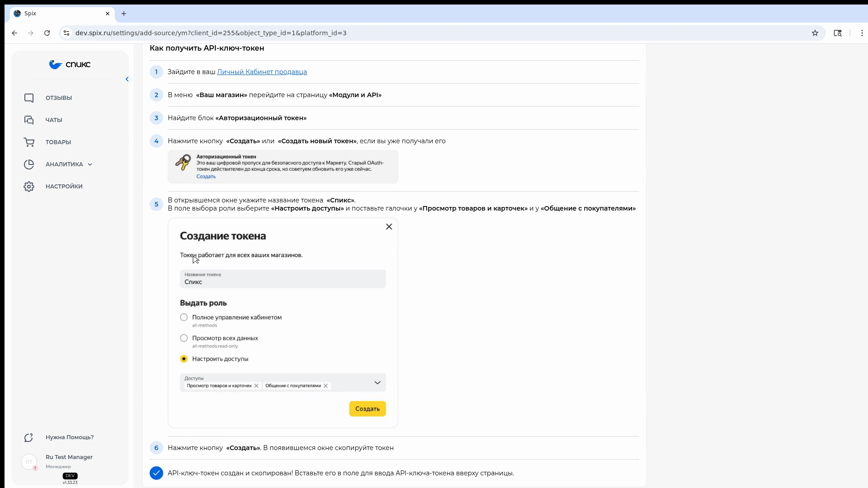This screenshot has width=868, height=488.
Task: Open the Отзывы section
Action: click(x=59, y=98)
